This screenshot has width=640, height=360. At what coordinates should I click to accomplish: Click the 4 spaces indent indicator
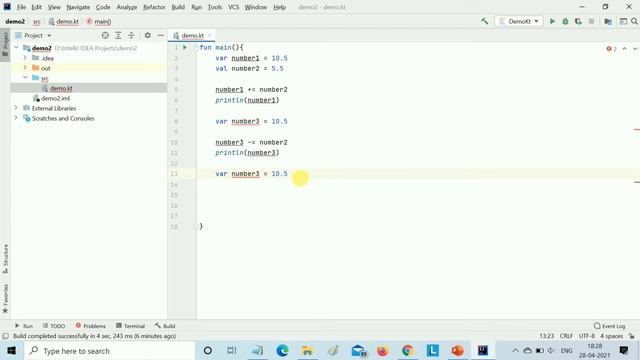(x=611, y=336)
